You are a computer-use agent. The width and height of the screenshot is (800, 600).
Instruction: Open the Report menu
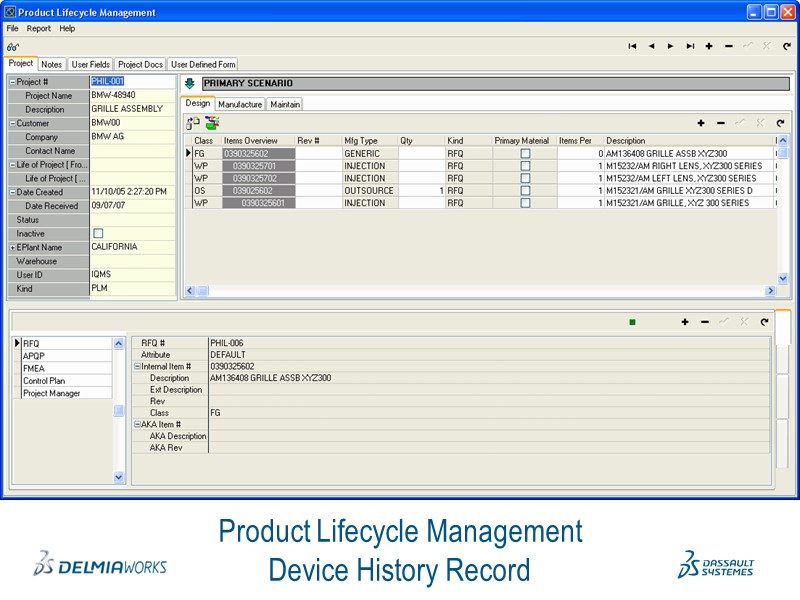pyautogui.click(x=39, y=28)
